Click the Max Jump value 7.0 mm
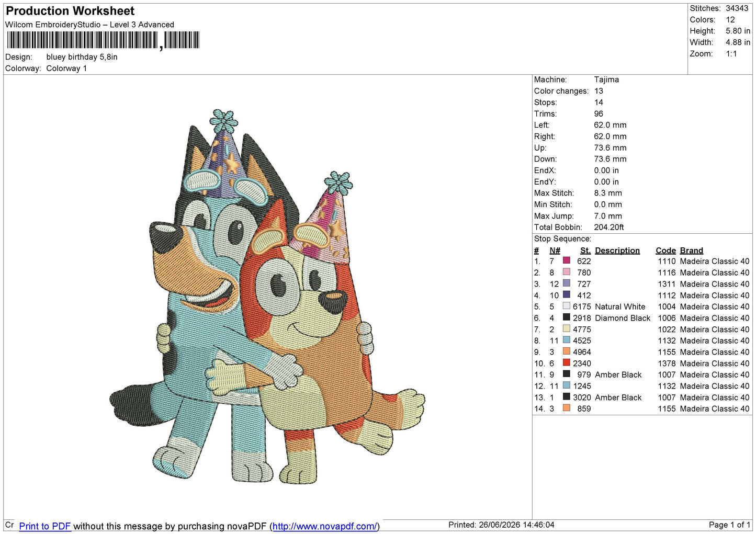This screenshot has height=534, width=756. pyautogui.click(x=608, y=216)
